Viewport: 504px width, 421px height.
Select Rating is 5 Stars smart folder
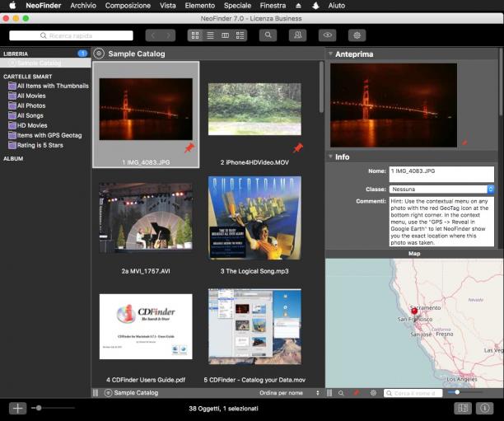[x=35, y=145]
